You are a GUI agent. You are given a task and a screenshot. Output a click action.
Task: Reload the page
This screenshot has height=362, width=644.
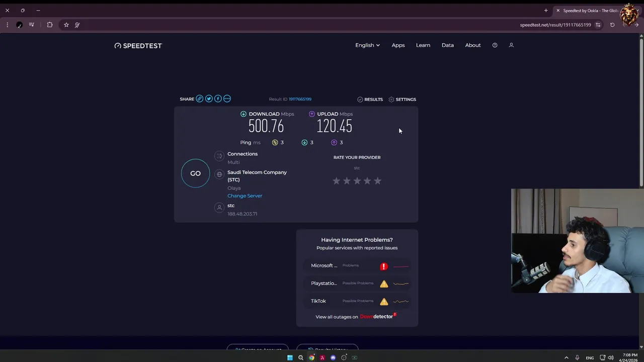click(x=612, y=25)
